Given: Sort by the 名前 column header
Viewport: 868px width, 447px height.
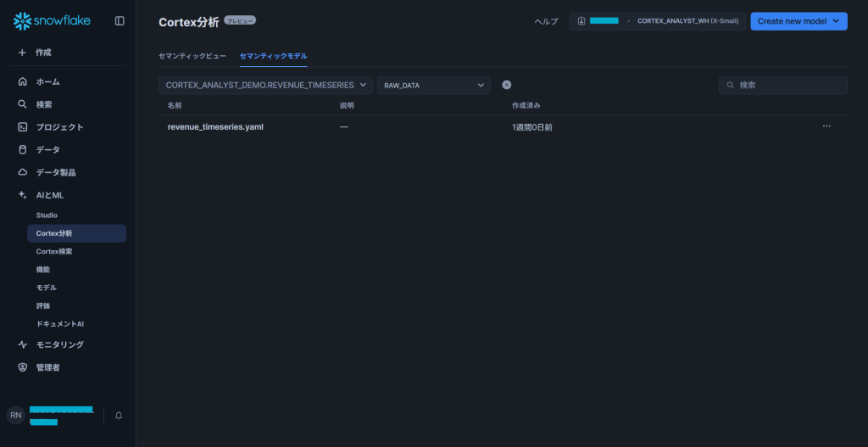Looking at the screenshot, I should pyautogui.click(x=175, y=105).
